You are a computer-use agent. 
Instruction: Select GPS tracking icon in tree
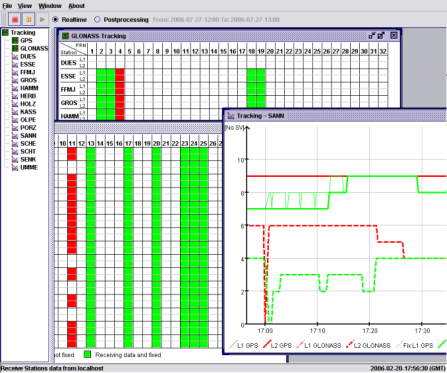[x=15, y=40]
